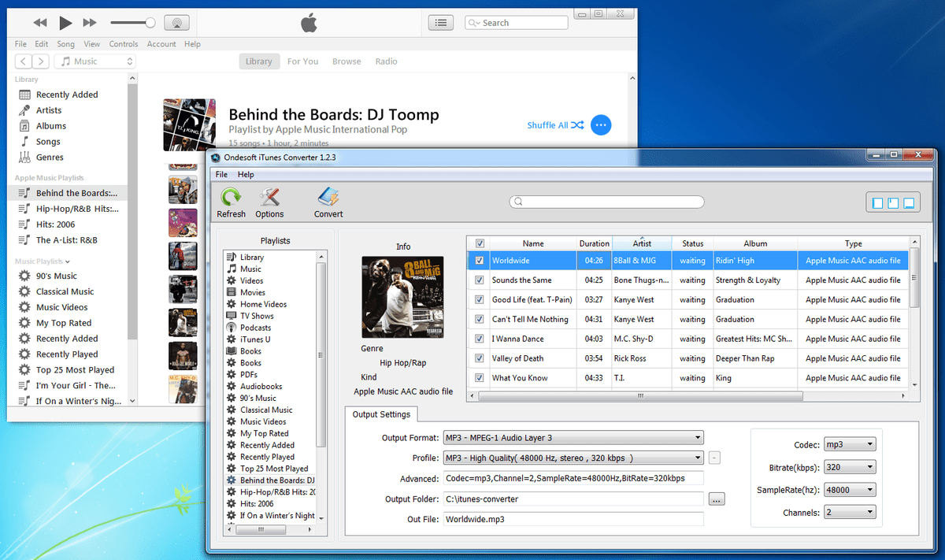This screenshot has width=945, height=560.
Task: Uncheck the Kanye West song Good Life
Action: pos(479,299)
